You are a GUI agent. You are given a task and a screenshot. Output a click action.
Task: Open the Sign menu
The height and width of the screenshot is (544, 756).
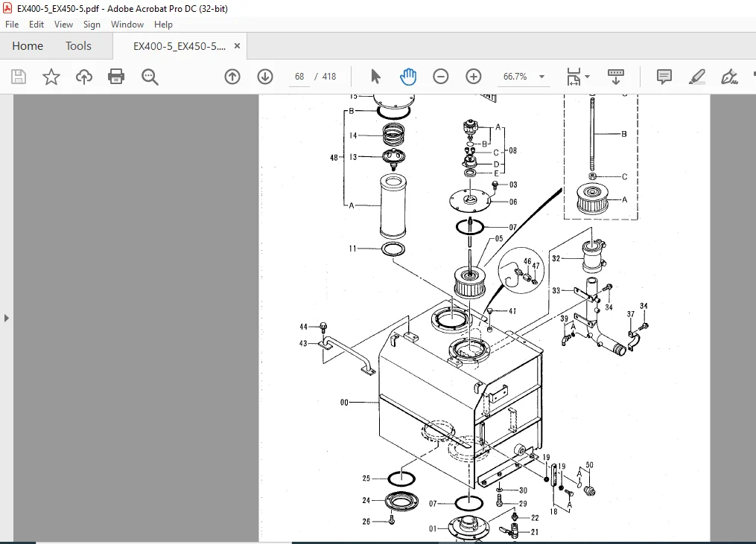coord(92,25)
